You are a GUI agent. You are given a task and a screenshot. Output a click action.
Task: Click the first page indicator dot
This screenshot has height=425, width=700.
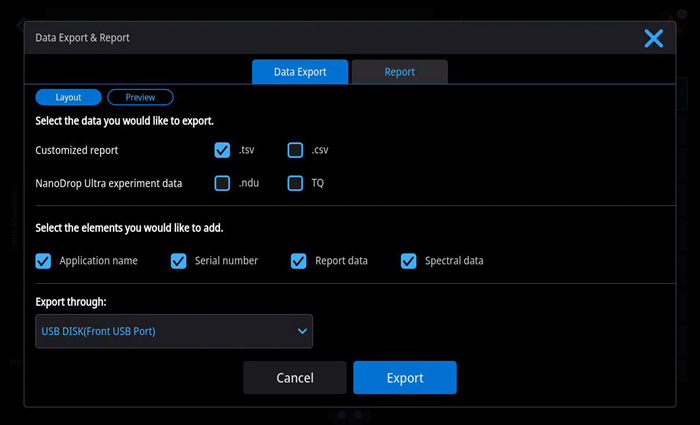(341, 413)
